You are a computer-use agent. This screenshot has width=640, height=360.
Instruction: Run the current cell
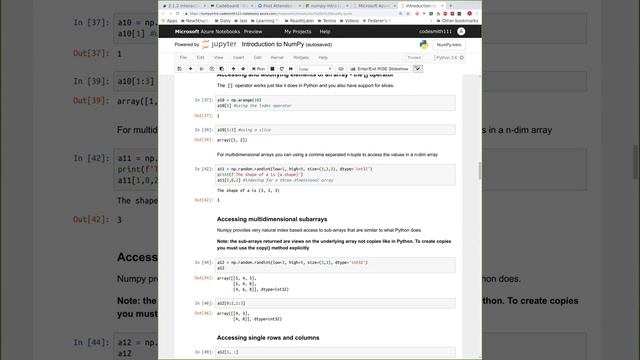[258, 69]
